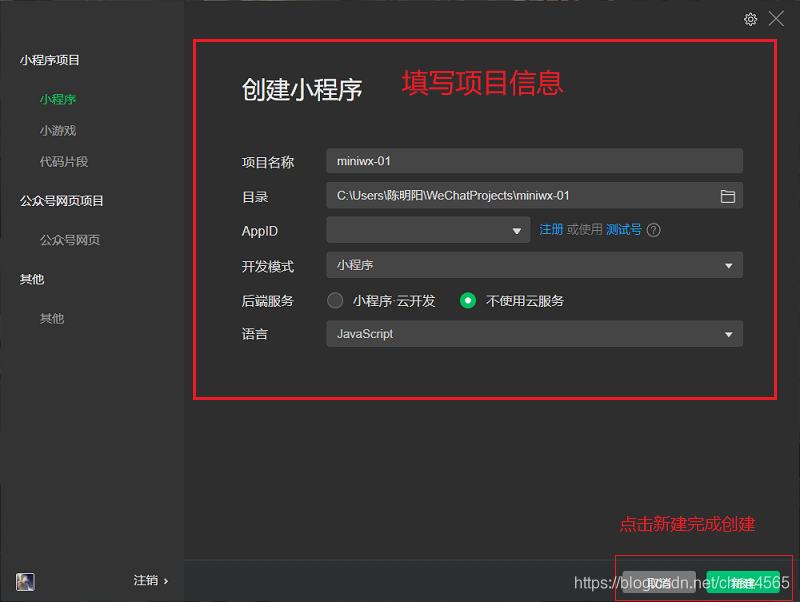Open settings via gear icon

(x=750, y=19)
